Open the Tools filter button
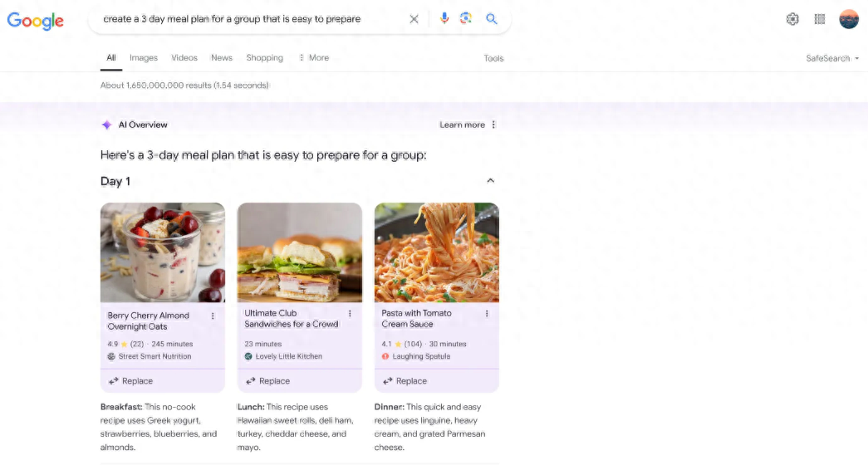This screenshot has width=868, height=465. pos(493,58)
